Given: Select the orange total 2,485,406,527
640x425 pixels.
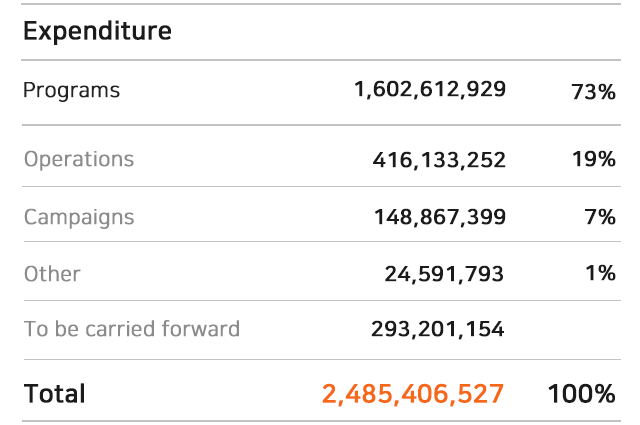Looking at the screenshot, I should [413, 394].
